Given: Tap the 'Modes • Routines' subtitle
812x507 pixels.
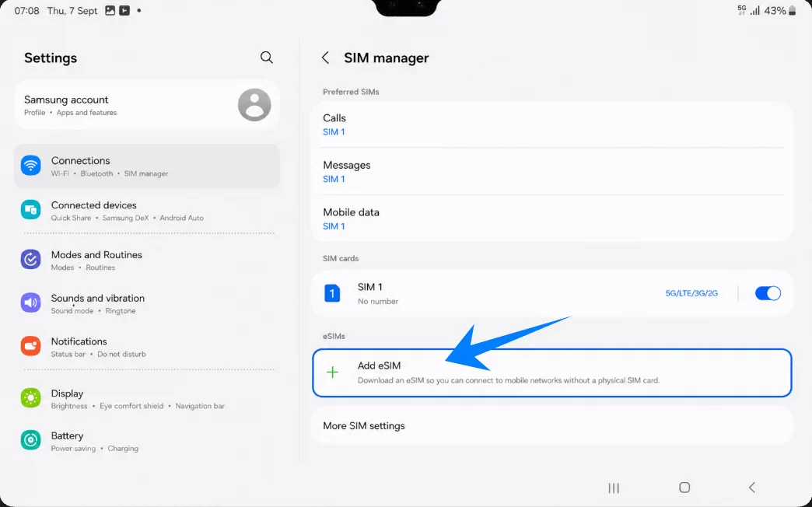Looking at the screenshot, I should click(83, 267).
